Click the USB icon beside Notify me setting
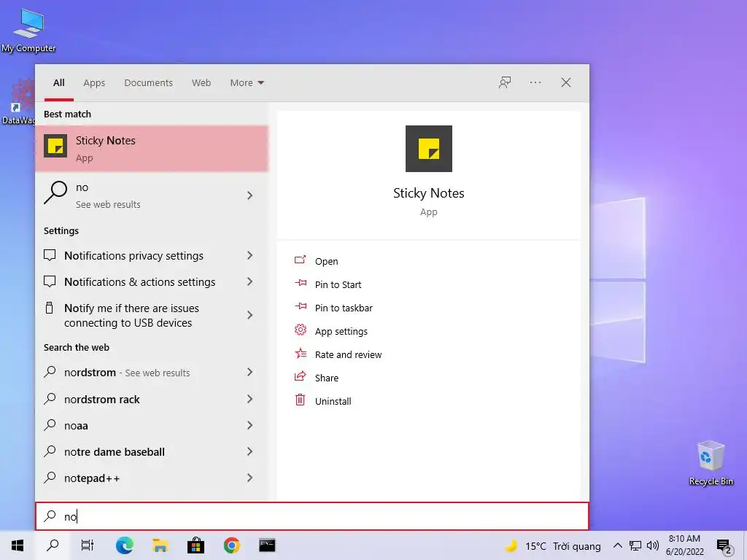 click(49, 308)
